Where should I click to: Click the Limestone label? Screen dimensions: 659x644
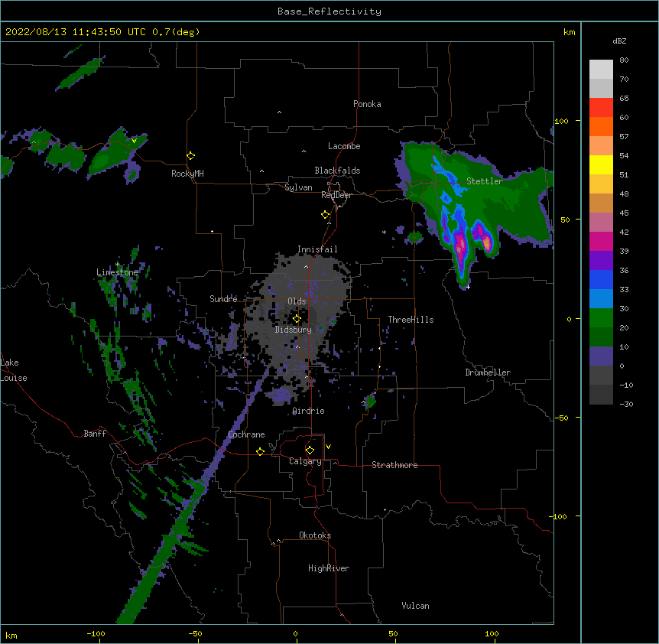(x=117, y=272)
